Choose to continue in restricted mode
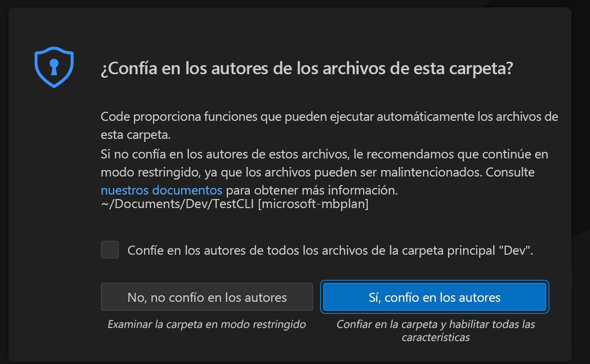590x364 pixels. 207,297
